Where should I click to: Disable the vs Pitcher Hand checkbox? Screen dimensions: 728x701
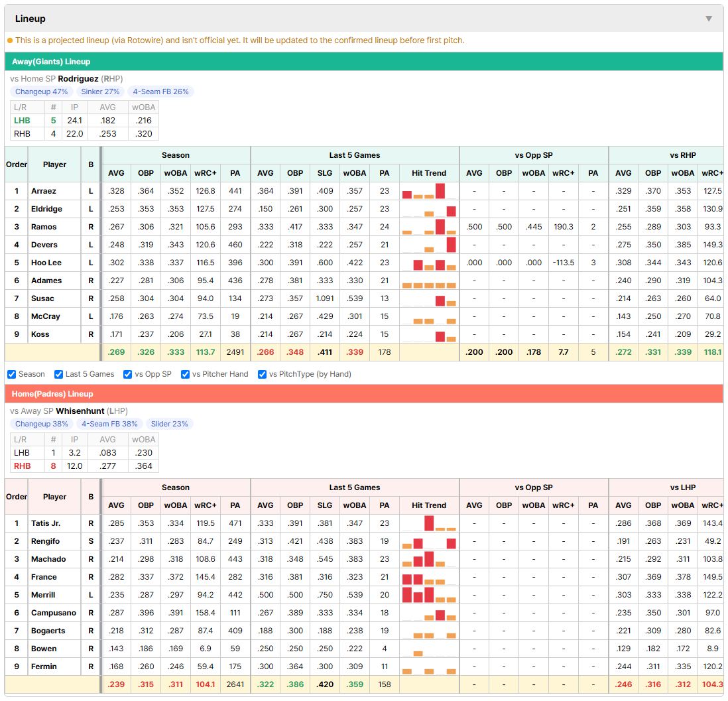185,375
